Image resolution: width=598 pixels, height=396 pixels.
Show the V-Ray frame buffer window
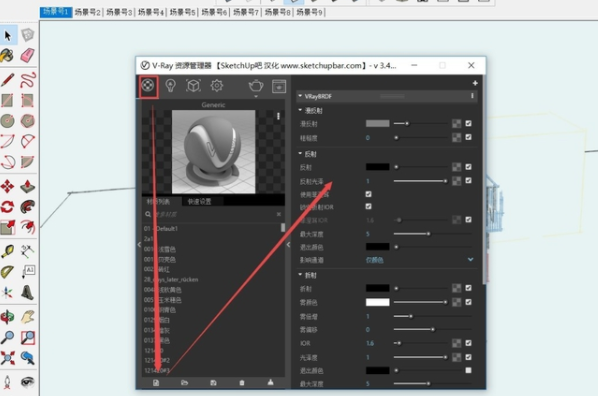279,86
